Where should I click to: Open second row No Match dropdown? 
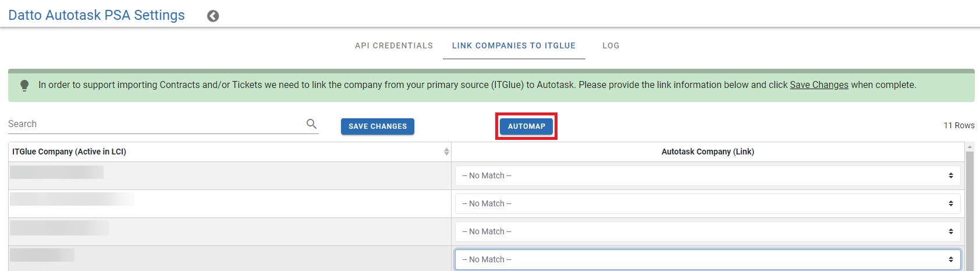point(708,203)
